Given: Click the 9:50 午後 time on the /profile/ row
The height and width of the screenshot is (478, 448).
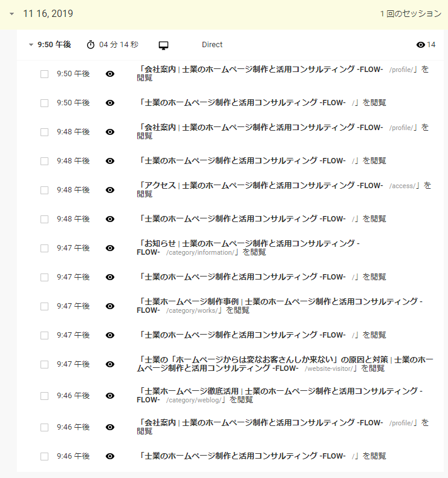Looking at the screenshot, I should (73, 74).
